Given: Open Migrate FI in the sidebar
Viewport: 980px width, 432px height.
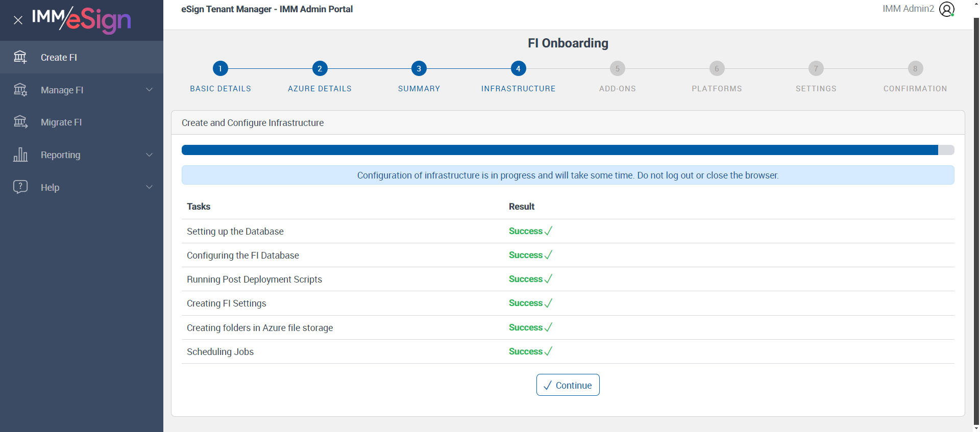Looking at the screenshot, I should [82, 122].
